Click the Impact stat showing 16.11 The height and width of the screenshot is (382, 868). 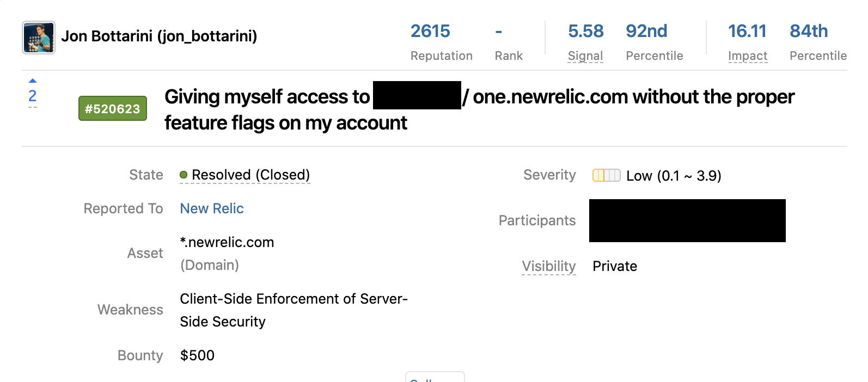click(747, 32)
